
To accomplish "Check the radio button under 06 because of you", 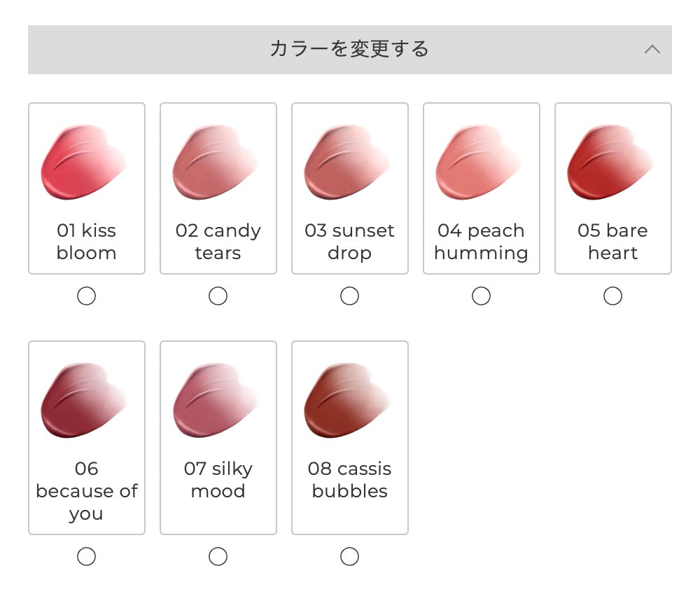I will pyautogui.click(x=87, y=556).
